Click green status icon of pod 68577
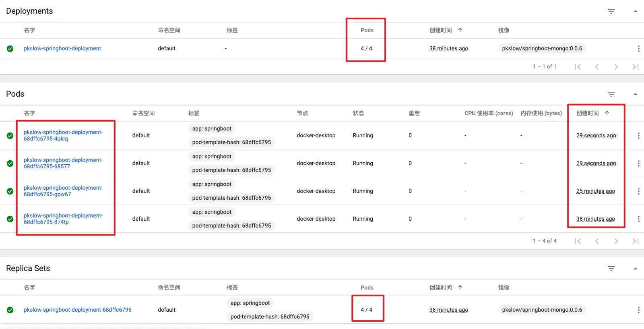The width and height of the screenshot is (644, 329). (10, 163)
